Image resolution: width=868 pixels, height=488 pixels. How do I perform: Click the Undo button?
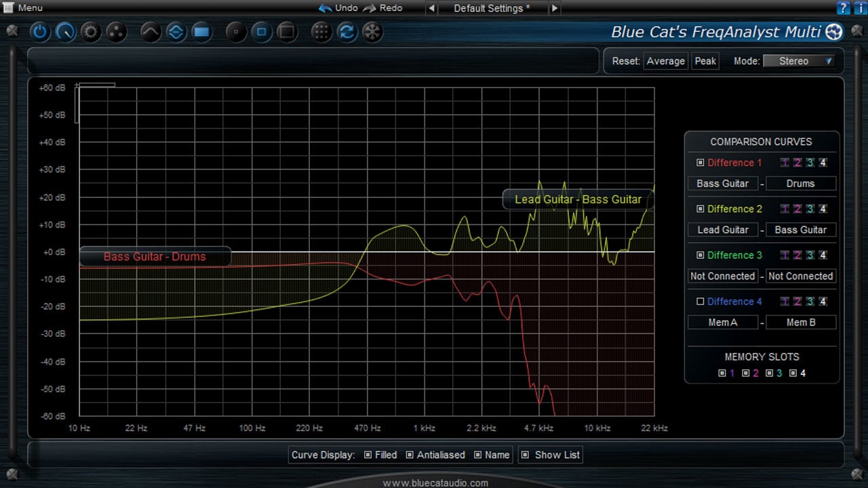tap(338, 8)
